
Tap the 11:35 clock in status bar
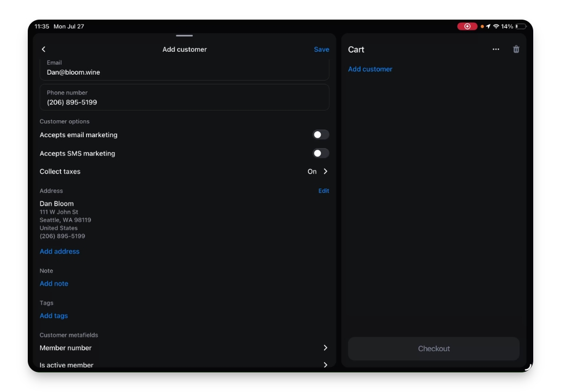point(41,27)
